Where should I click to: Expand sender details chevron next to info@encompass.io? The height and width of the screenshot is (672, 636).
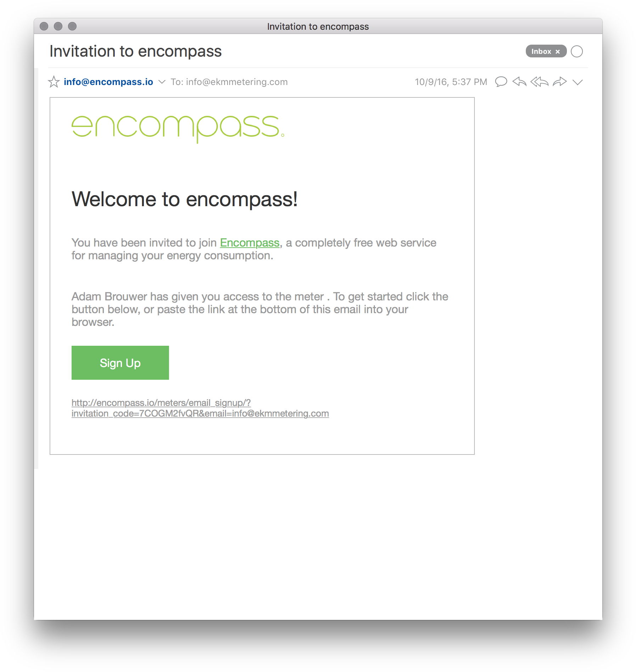(x=162, y=82)
